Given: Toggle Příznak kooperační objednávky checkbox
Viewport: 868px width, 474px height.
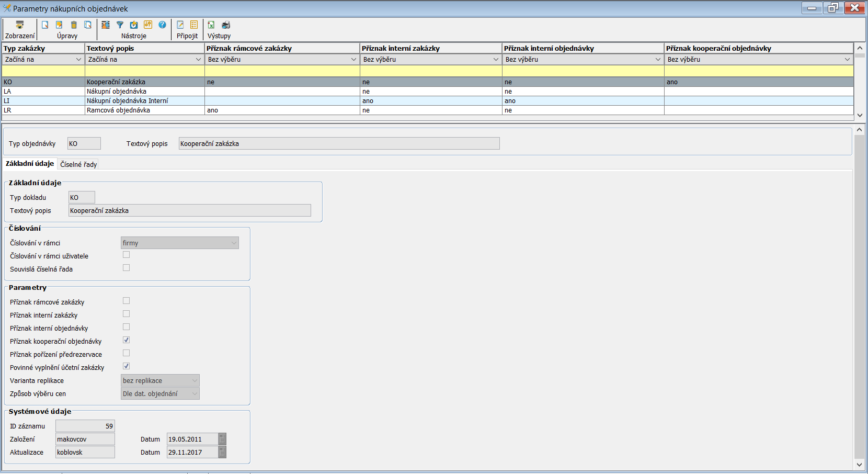Looking at the screenshot, I should [126, 340].
